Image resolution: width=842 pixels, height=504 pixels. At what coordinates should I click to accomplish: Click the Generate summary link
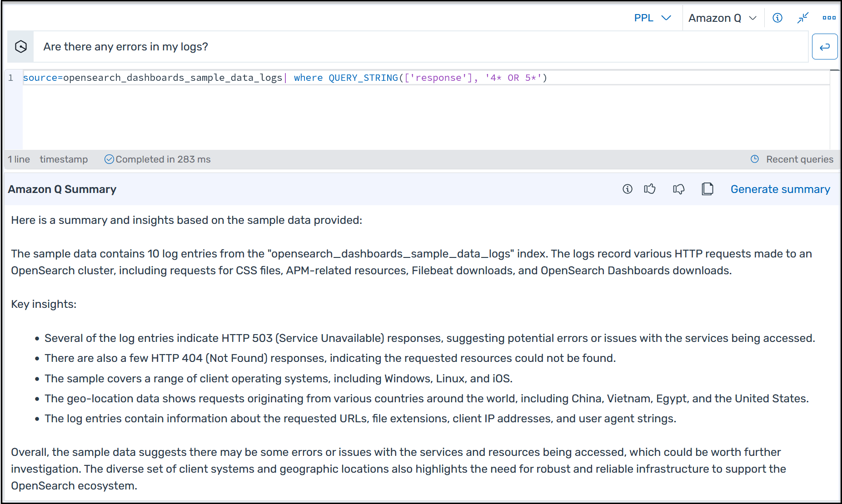pos(780,189)
